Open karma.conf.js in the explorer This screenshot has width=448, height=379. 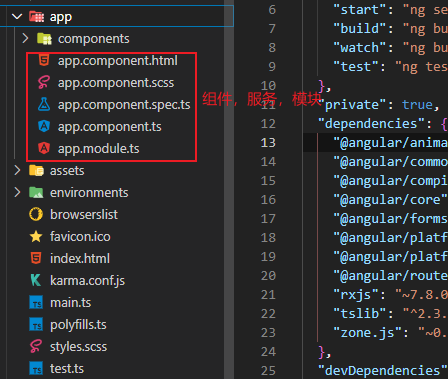(87, 281)
